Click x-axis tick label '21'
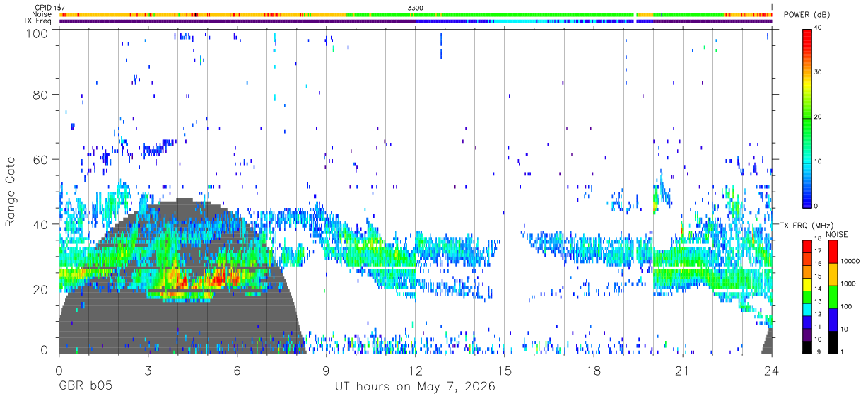This screenshot has height=401, width=868. 682,370
